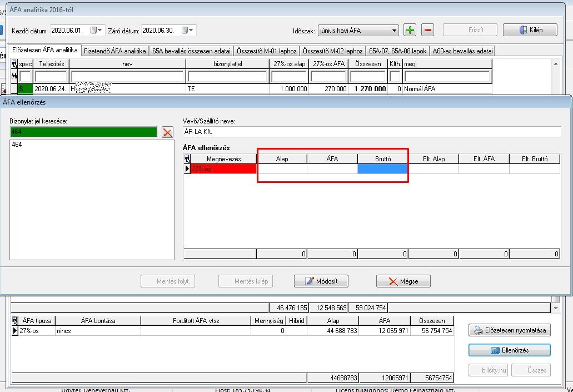The height and width of the screenshot is (392, 573).
Task: Click the grid icon beside the Megnevezés header
Action: [x=187, y=158]
